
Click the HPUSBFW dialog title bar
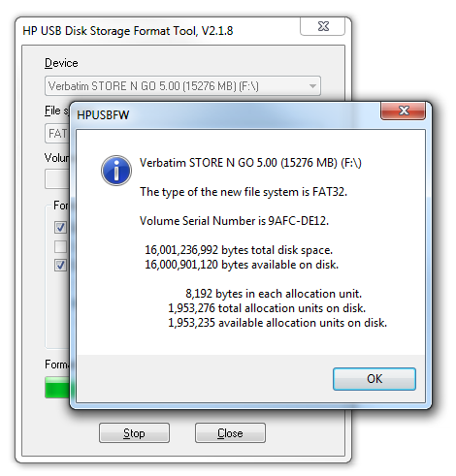(226, 115)
